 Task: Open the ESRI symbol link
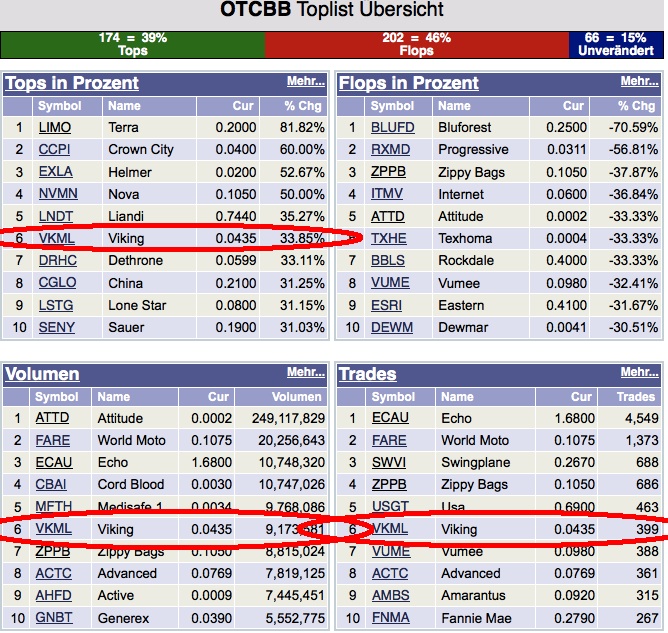click(x=386, y=305)
